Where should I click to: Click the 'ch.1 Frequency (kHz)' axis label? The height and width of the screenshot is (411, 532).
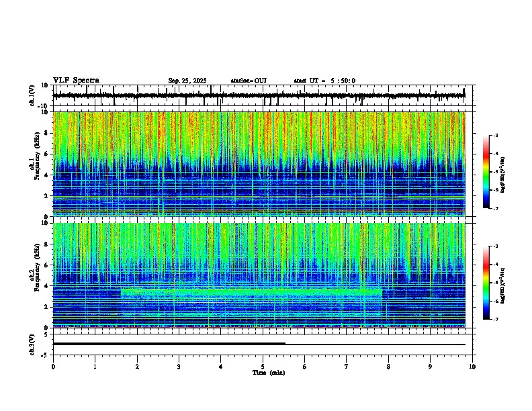(x=34, y=156)
